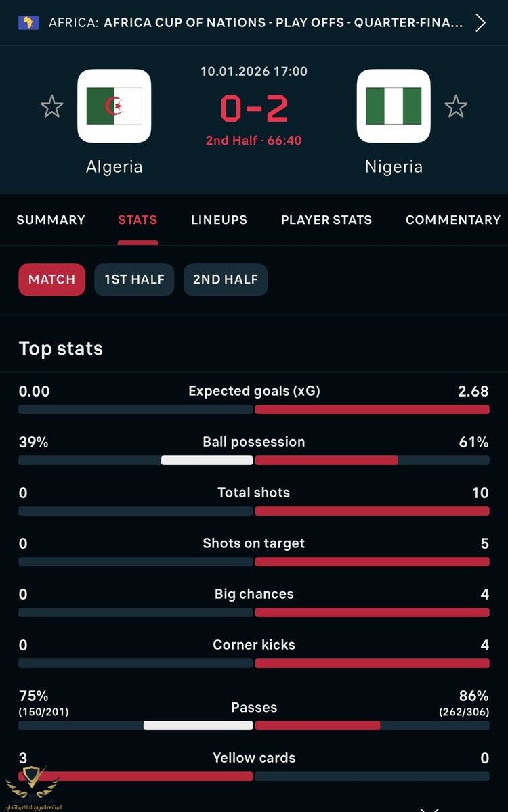The height and width of the screenshot is (812, 508).
Task: Click the Africa region flag icon
Action: pos(30,22)
